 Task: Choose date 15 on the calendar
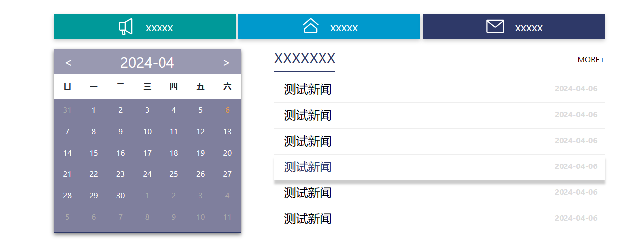pos(94,153)
